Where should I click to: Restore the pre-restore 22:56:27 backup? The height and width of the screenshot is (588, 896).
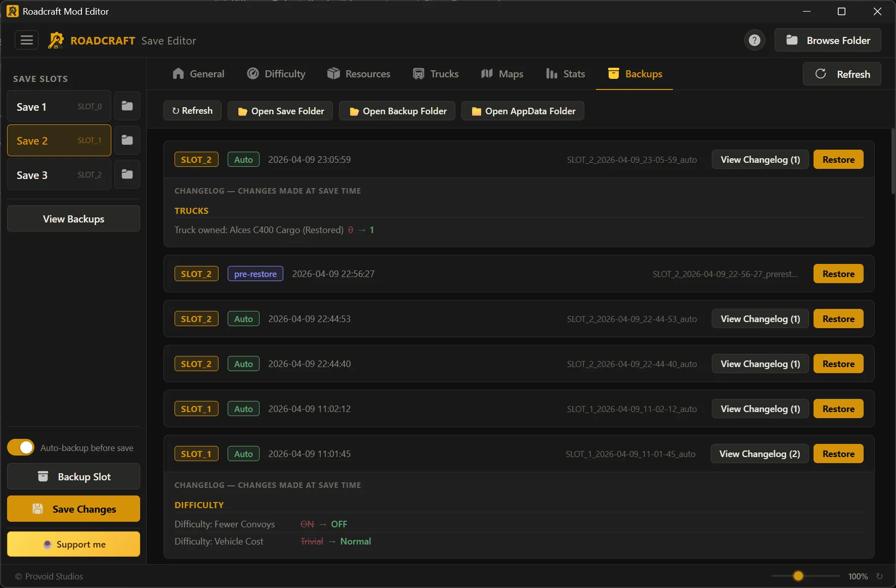[x=838, y=274]
